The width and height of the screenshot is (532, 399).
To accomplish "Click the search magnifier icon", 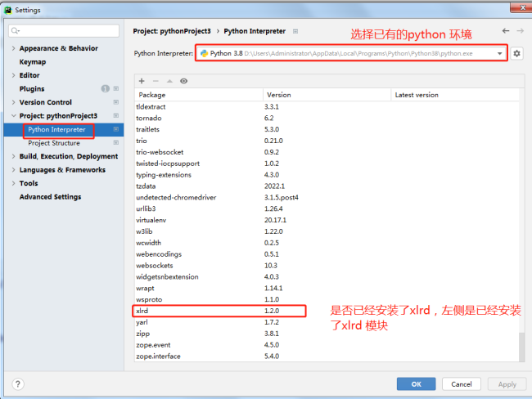I will pos(16,31).
